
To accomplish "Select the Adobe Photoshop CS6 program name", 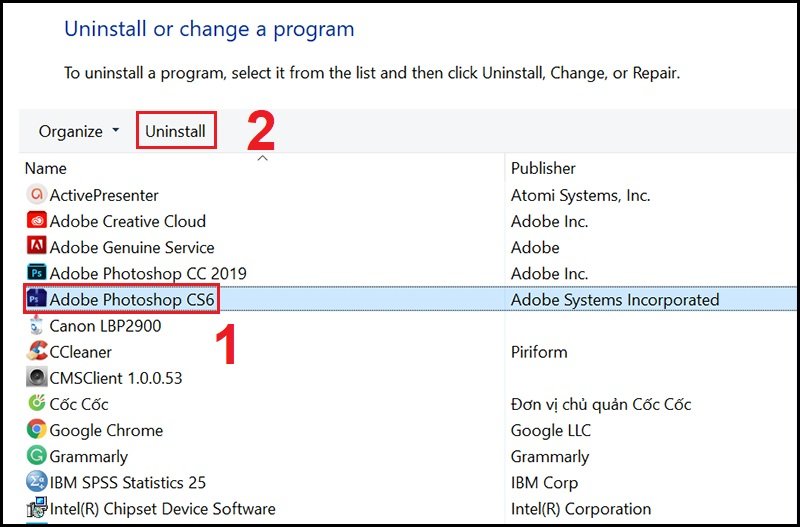I will 131,299.
